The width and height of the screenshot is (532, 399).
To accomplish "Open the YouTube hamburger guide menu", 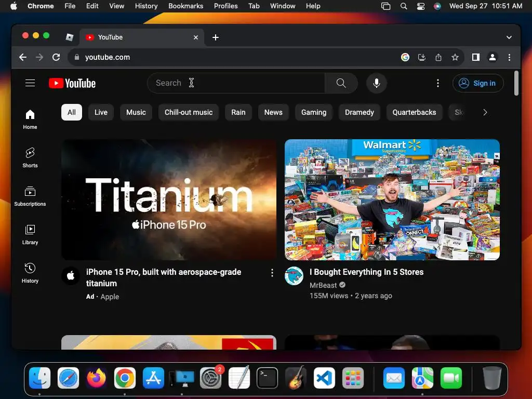I will pyautogui.click(x=30, y=83).
